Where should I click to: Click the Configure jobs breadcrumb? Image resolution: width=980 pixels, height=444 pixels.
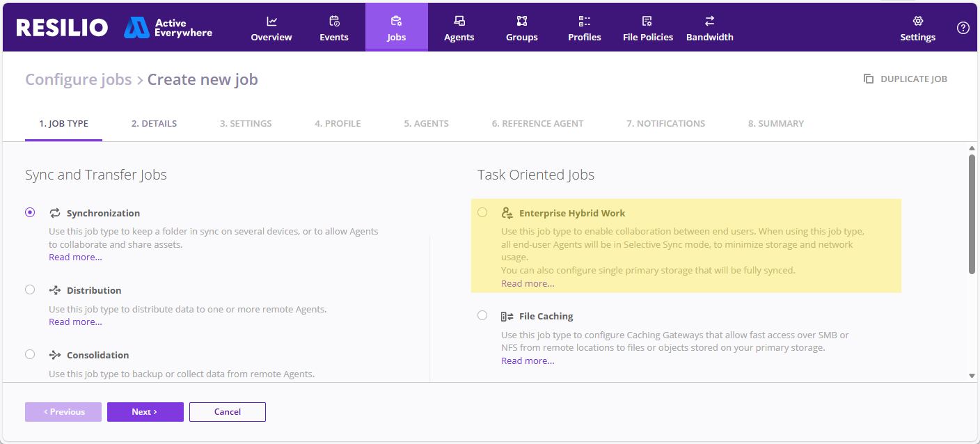click(x=79, y=79)
